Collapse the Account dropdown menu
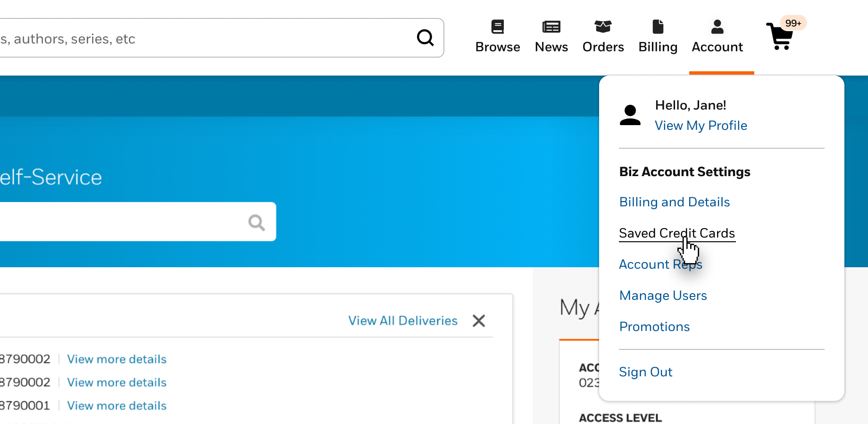 717,37
